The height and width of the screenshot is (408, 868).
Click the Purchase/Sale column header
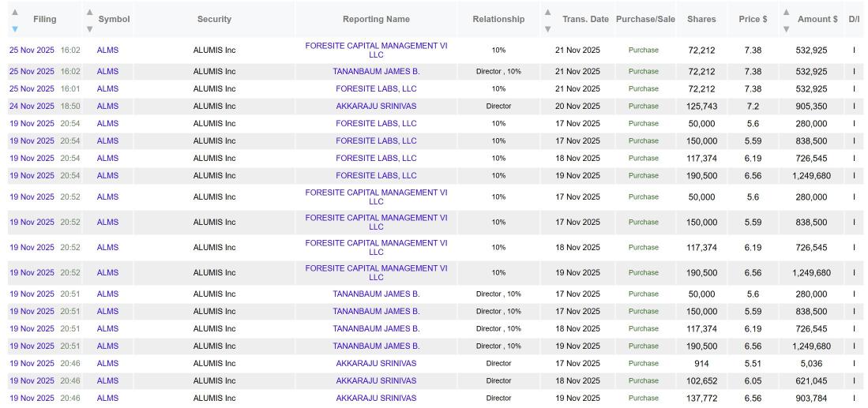pyautogui.click(x=645, y=19)
